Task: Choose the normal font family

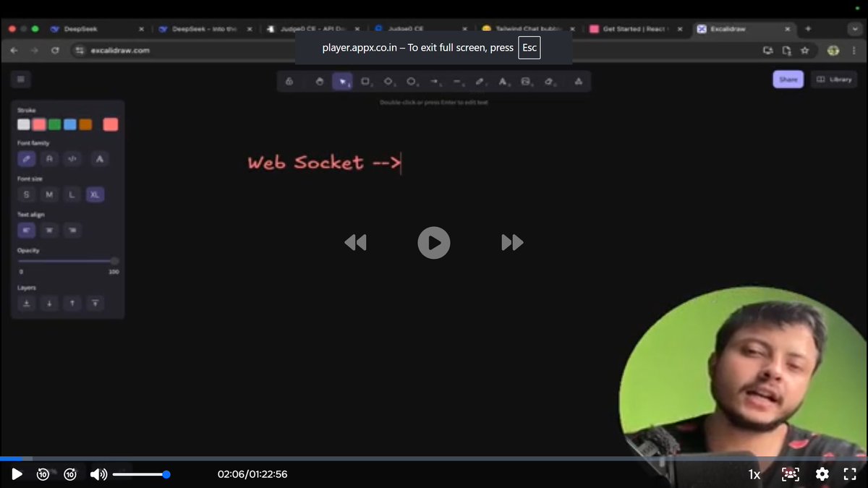Action: [49, 158]
